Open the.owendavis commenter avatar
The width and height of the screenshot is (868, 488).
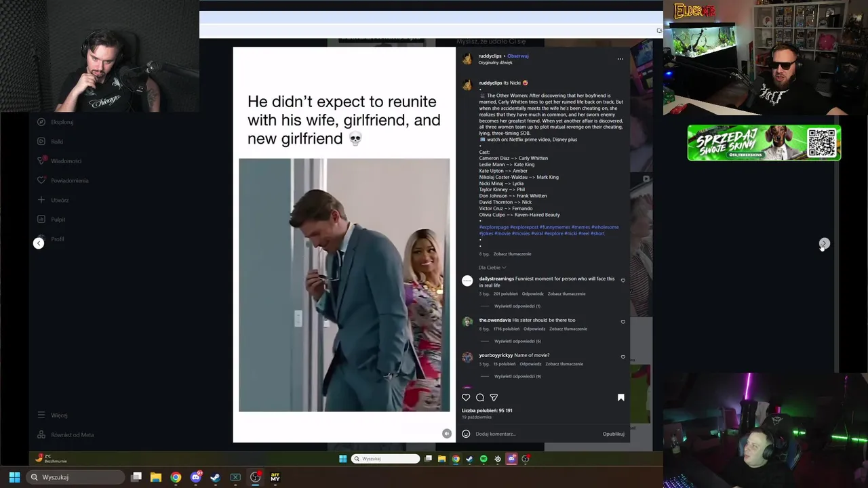click(467, 322)
